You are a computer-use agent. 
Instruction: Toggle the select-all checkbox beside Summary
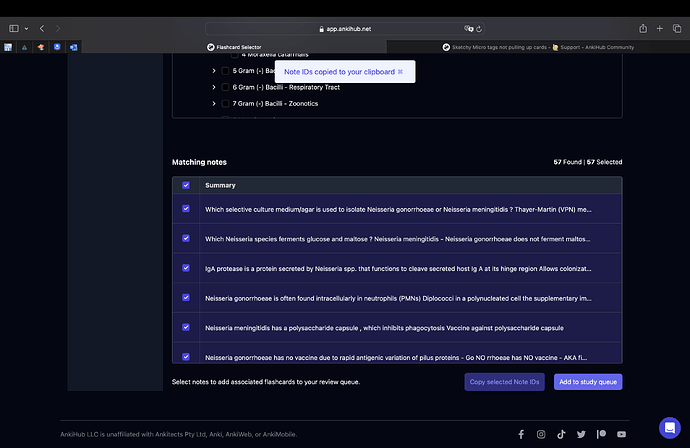pyautogui.click(x=186, y=185)
